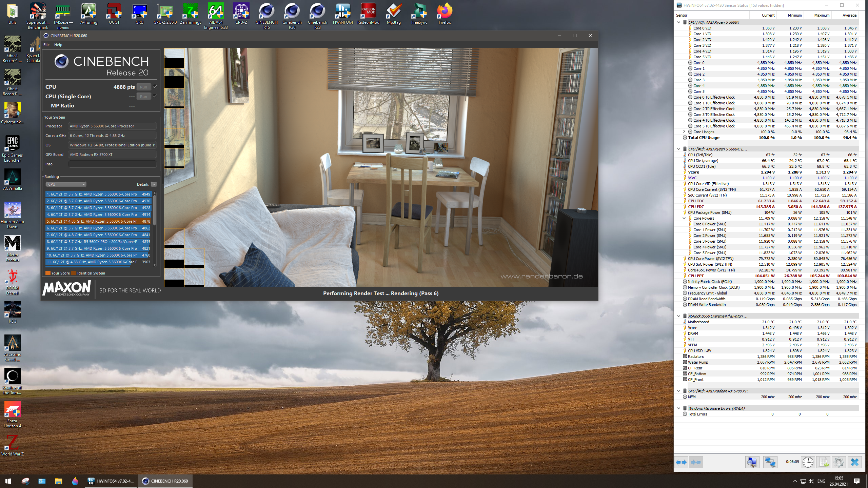Open the File menu in Cinebench

click(x=46, y=45)
